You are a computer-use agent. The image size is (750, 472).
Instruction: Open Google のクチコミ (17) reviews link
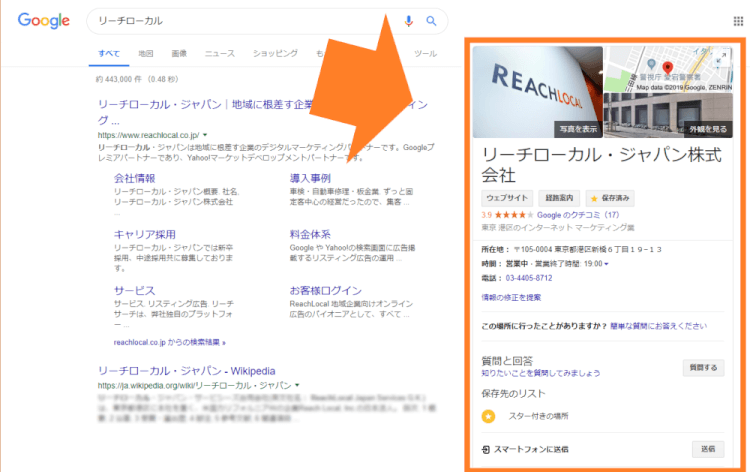(x=578, y=215)
